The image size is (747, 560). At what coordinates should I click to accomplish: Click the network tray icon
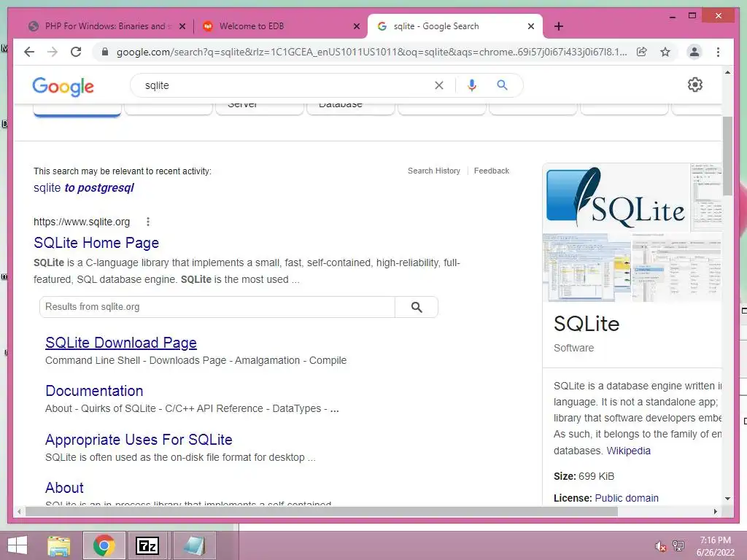point(678,545)
